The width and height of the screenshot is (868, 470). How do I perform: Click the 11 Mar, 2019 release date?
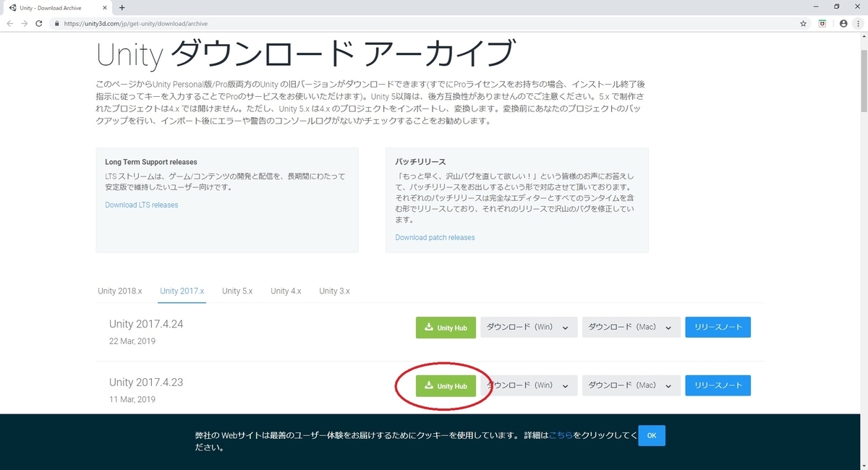point(132,399)
